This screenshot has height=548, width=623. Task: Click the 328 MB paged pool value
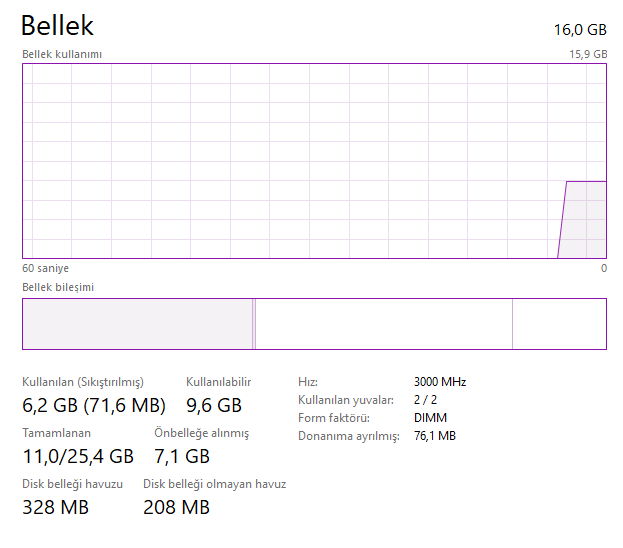click(x=55, y=508)
